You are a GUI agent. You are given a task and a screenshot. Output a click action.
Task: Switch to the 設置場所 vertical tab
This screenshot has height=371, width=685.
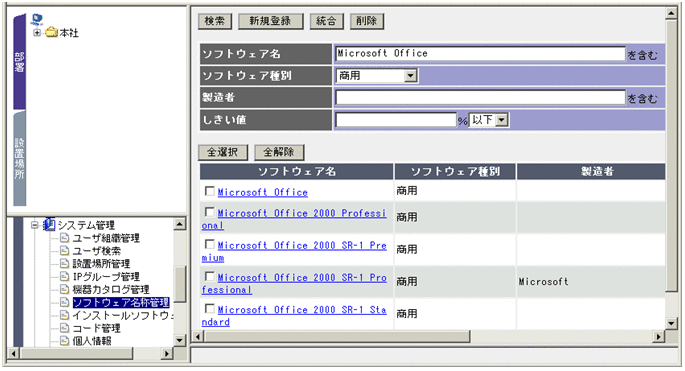pyautogui.click(x=19, y=158)
